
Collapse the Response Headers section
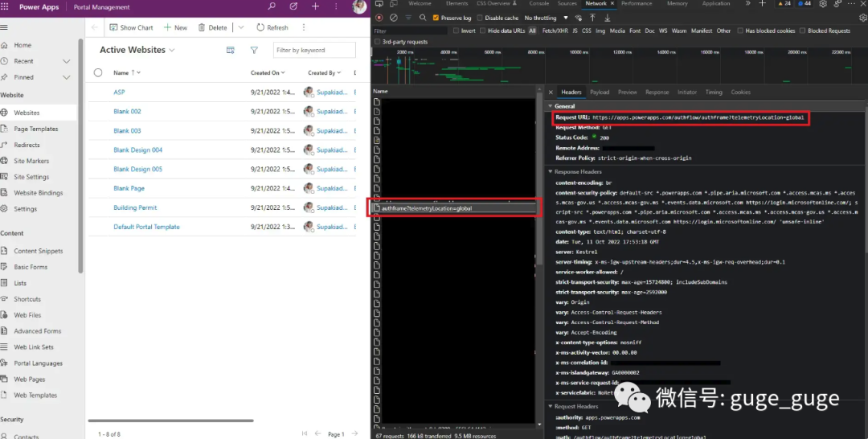(551, 171)
